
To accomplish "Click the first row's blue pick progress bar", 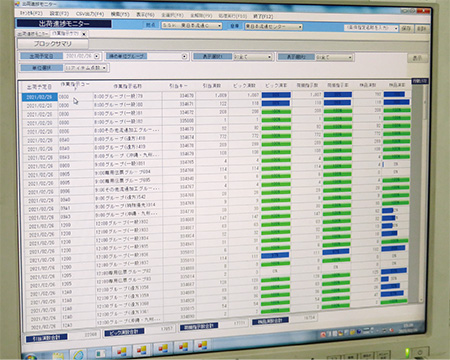I will 276,95.
